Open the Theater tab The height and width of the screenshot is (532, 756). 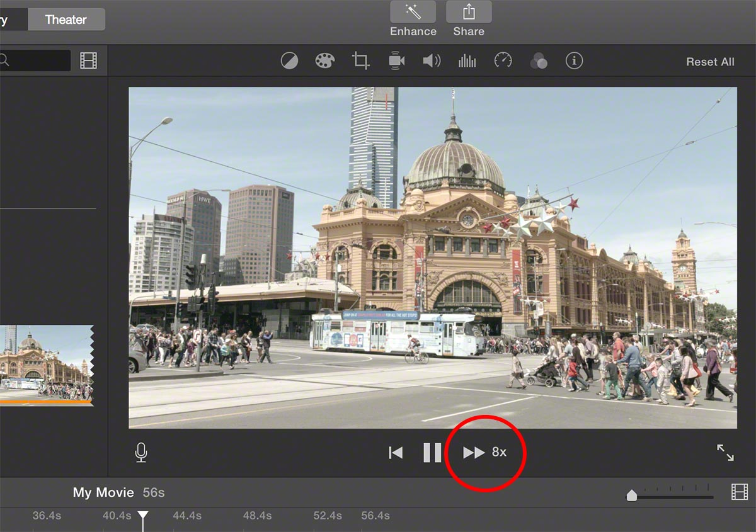coord(66,20)
